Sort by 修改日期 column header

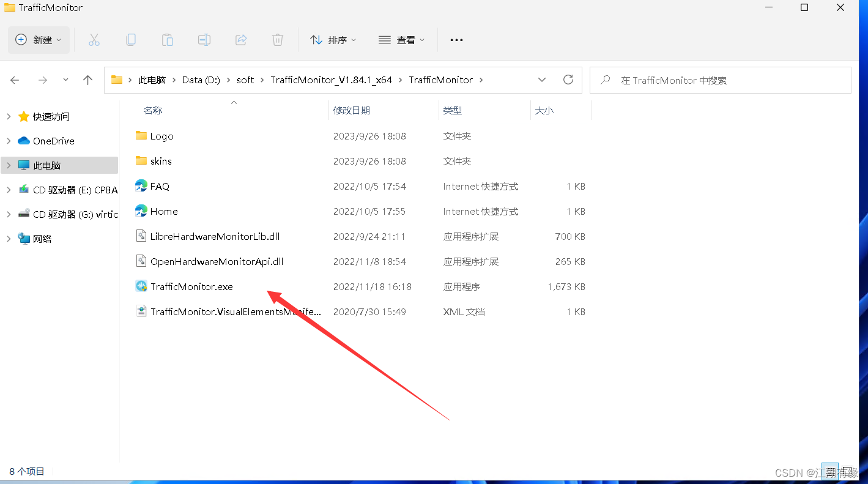pos(352,111)
